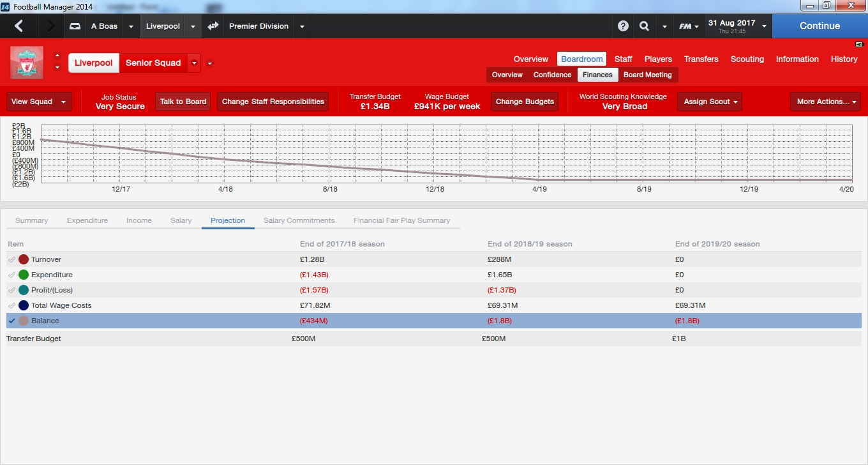Screen dimensions: 868x465
Task: Click the Turnover red color circle
Action: [24, 259]
